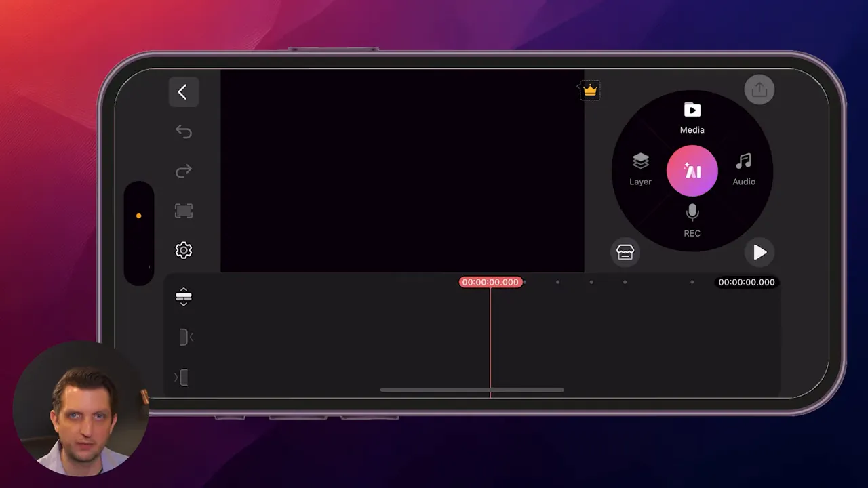Click the timeline horizontal scrollbar
Viewport: 868px width, 488px height.
[473, 390]
